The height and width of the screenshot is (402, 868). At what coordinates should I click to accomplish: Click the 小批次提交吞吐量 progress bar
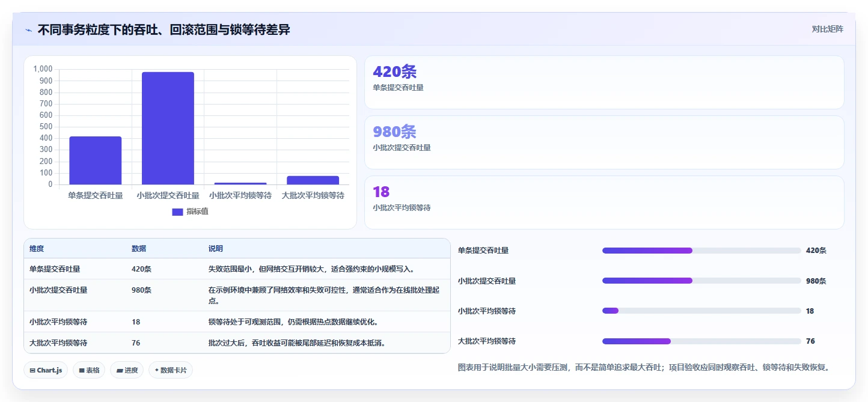click(x=701, y=281)
